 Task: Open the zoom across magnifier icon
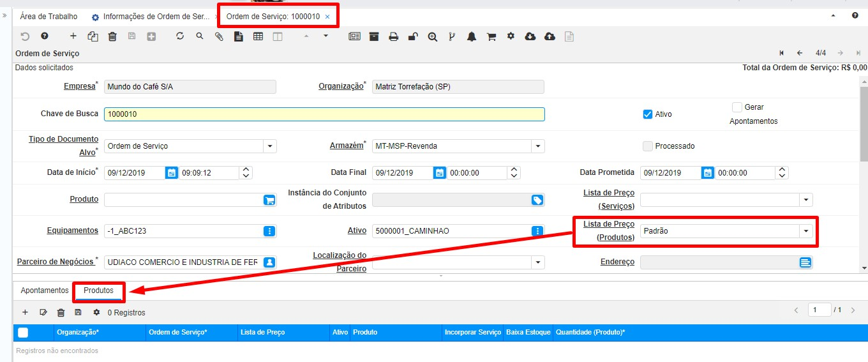pyautogui.click(x=433, y=37)
